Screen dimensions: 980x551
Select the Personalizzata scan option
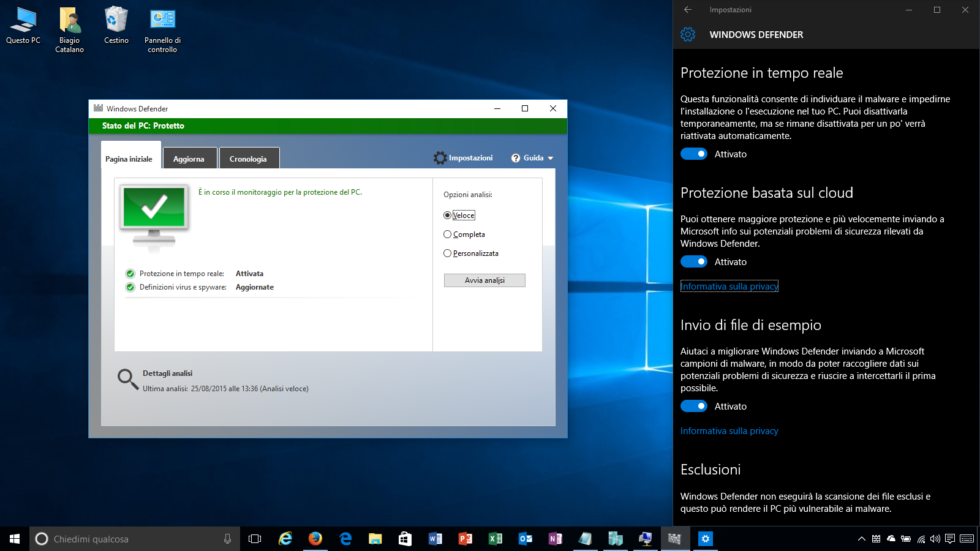coord(471,253)
